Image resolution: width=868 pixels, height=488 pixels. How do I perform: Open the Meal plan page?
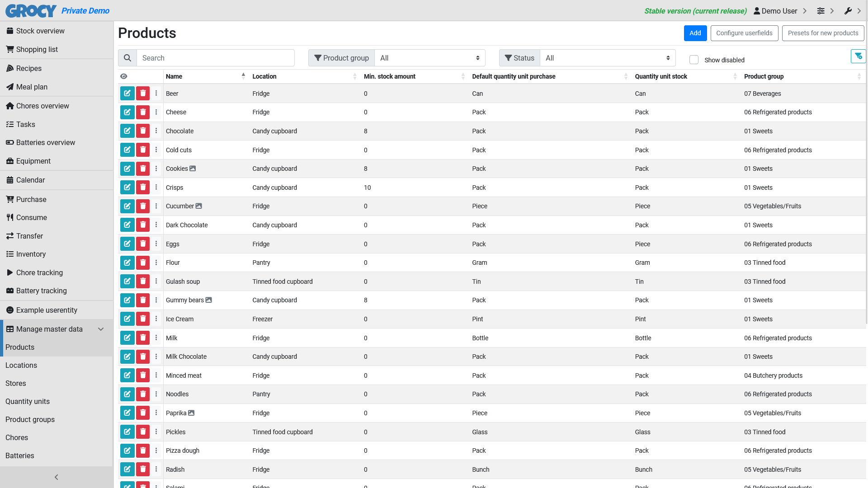click(57, 87)
